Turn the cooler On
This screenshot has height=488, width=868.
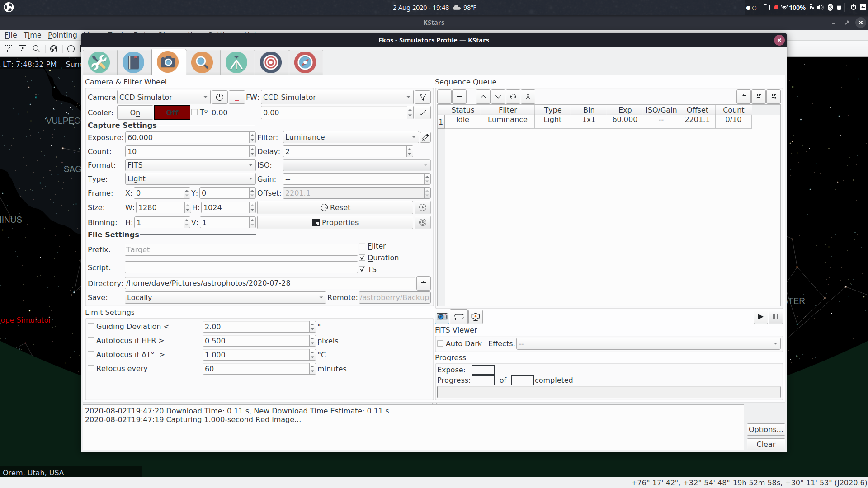(x=135, y=113)
